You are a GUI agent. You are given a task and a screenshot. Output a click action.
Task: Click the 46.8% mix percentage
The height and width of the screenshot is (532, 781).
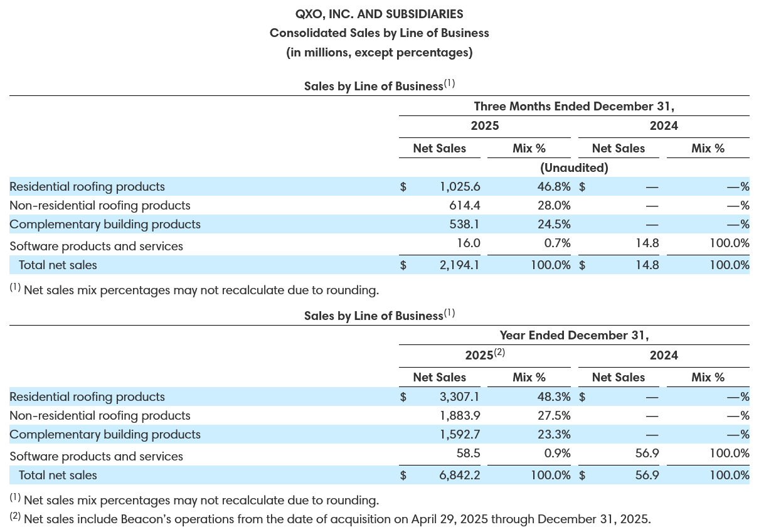tap(550, 186)
